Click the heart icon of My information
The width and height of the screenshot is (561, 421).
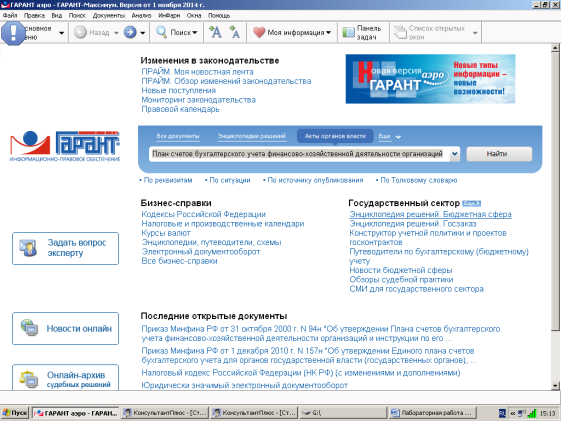[x=259, y=32]
